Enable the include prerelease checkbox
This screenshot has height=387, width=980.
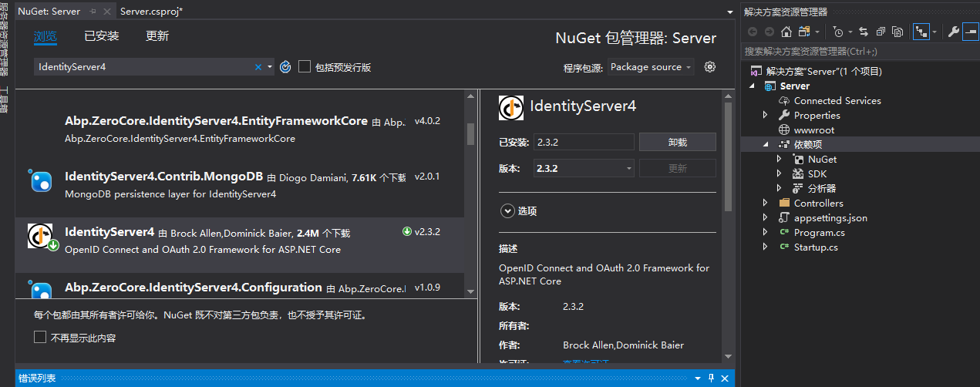305,67
